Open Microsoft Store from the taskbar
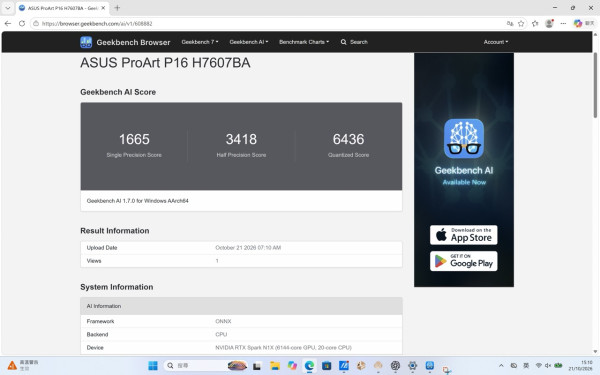The image size is (600, 375). click(326, 366)
